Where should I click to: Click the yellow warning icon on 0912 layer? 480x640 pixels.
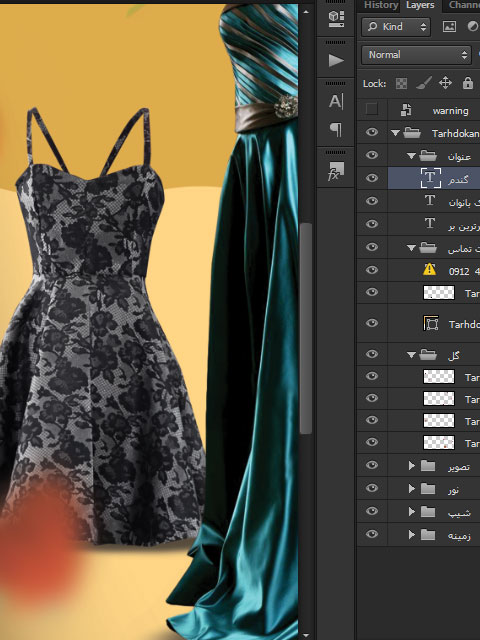point(429,269)
